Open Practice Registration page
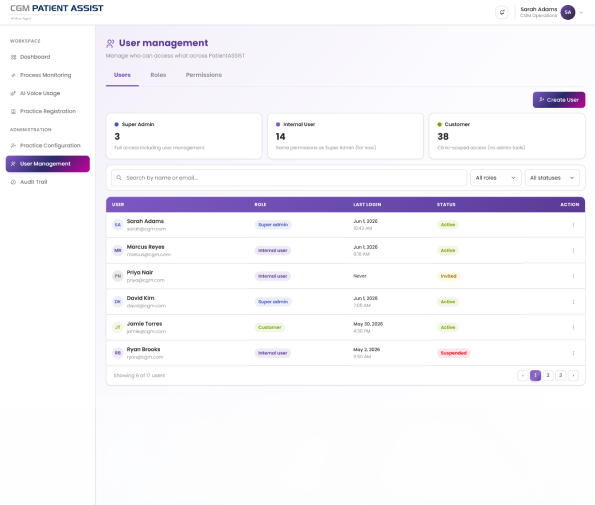The image size is (595, 505). [x=47, y=111]
